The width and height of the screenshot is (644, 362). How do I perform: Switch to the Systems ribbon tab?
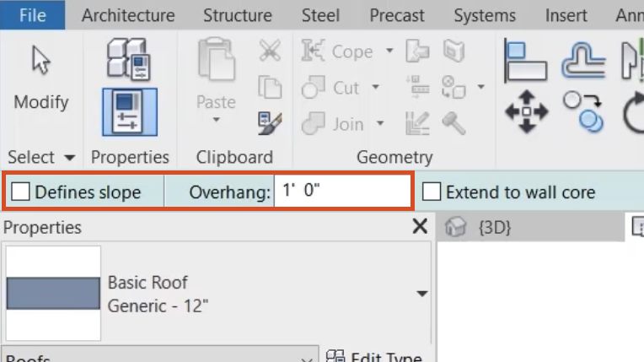485,16
